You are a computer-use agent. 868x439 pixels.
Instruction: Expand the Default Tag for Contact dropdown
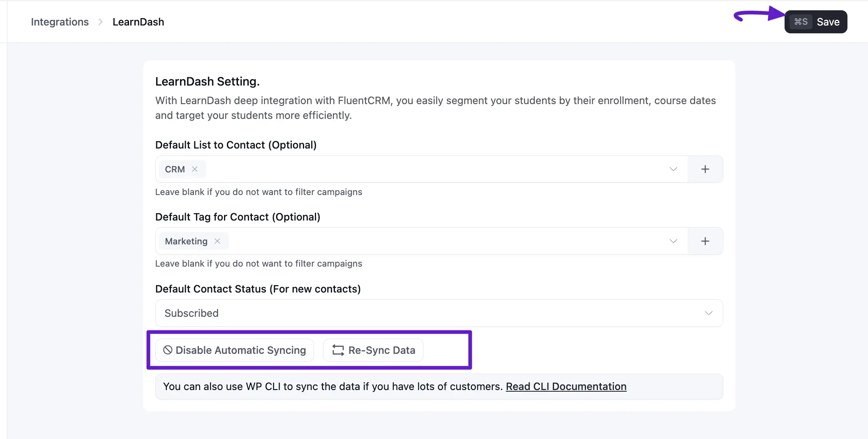[673, 241]
